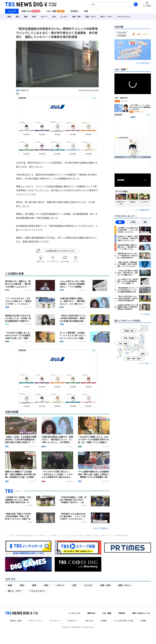The width and height of the screenshot is (156, 644).
Task: Close the sidebar pattythree ad
Action: coord(150,115)
